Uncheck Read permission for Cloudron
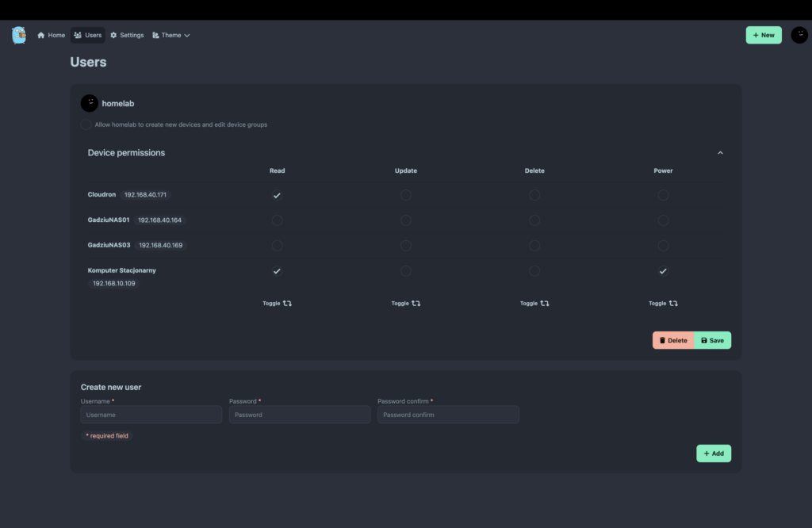Screen dimensions: 812x528 point(277,195)
